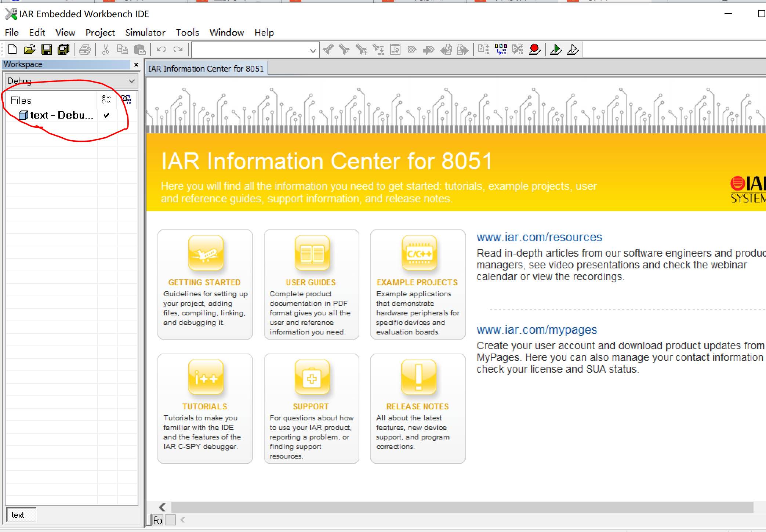Click the horizontal scrollbar left arrow
The image size is (766, 532).
pyautogui.click(x=163, y=507)
